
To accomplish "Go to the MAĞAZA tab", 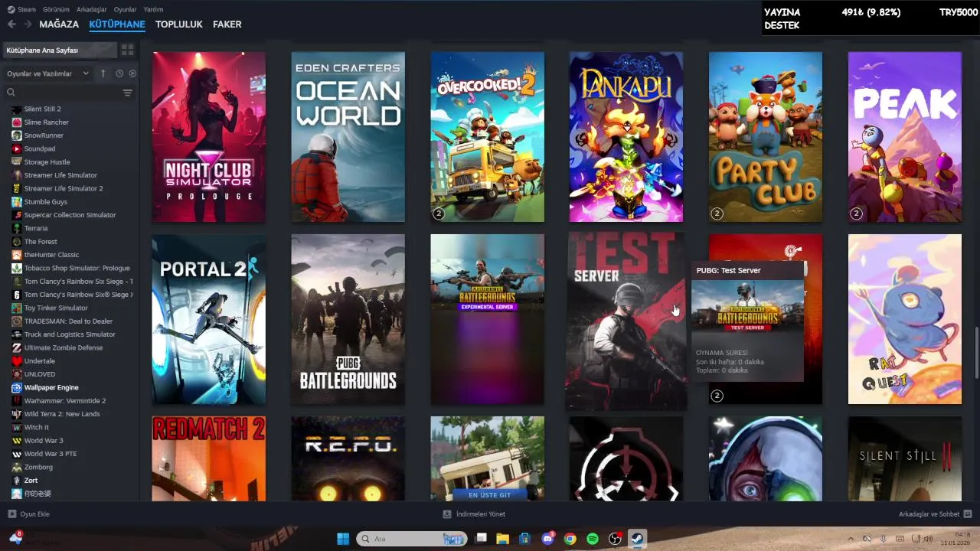I will coord(59,24).
